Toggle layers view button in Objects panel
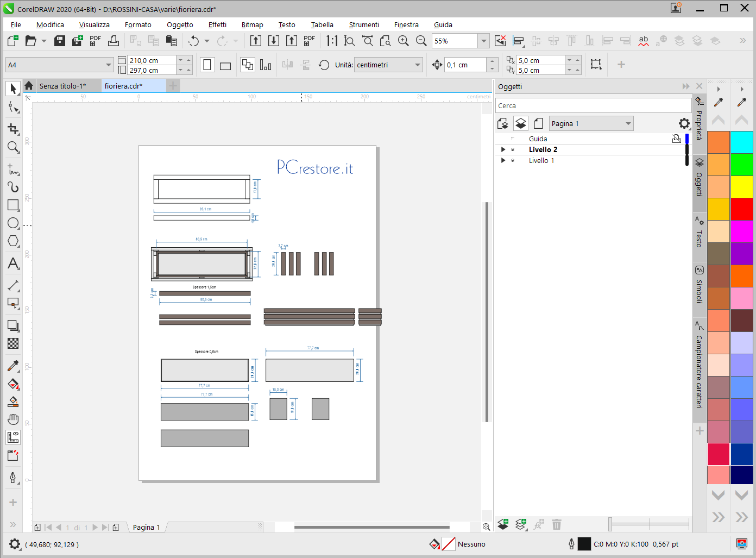 [521, 123]
